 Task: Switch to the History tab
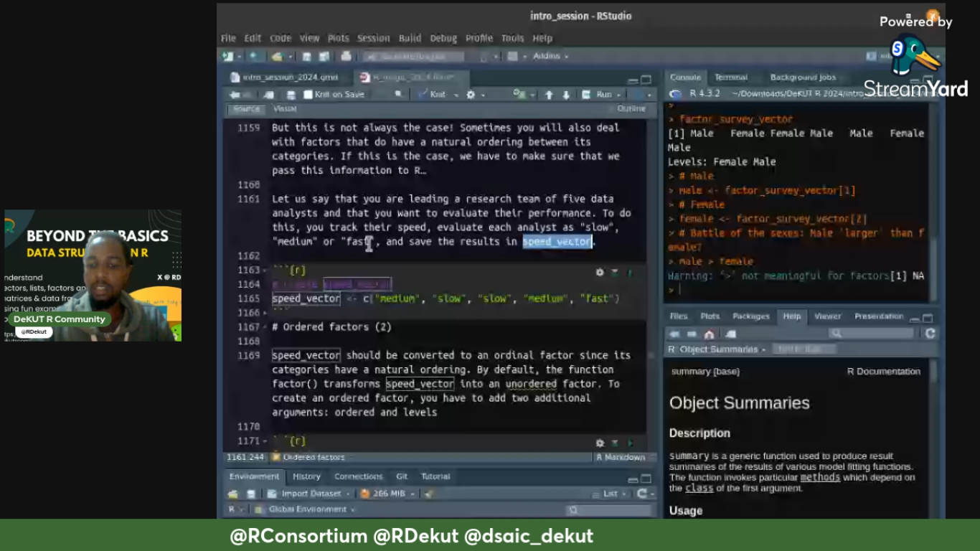tap(306, 476)
